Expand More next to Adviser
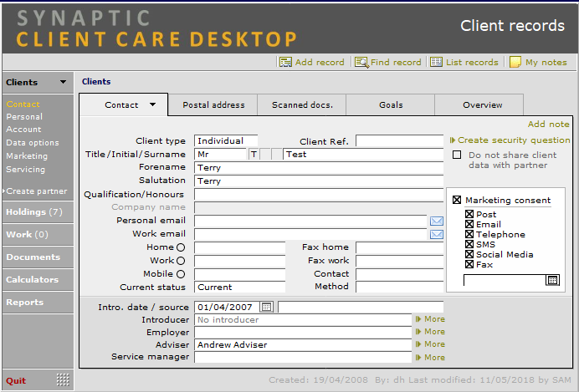579x392 pixels. click(x=430, y=344)
